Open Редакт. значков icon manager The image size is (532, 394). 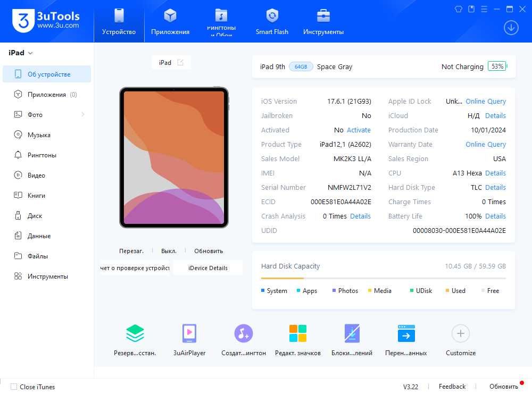(x=298, y=333)
